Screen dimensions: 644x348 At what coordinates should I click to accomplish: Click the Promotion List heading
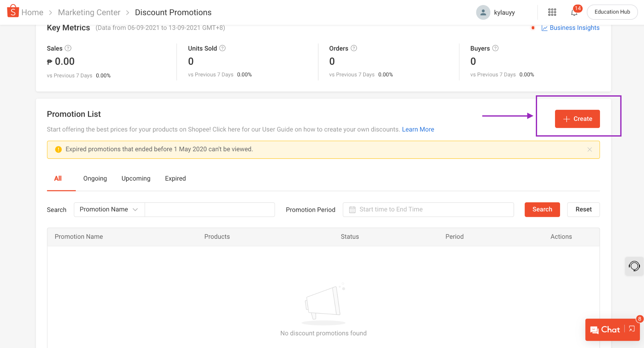click(x=74, y=114)
